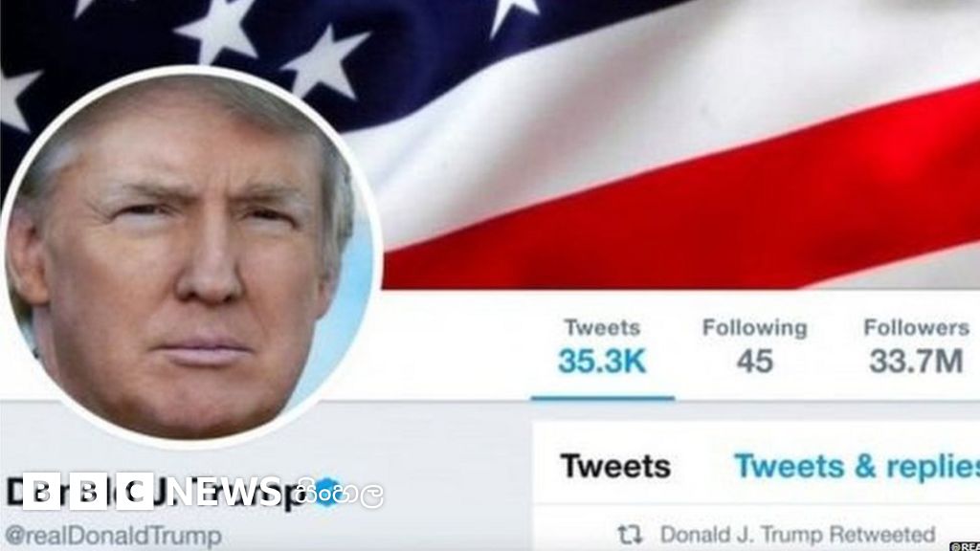This screenshot has width=980, height=551.
Task: Open the Followers label
Action: [x=916, y=327]
